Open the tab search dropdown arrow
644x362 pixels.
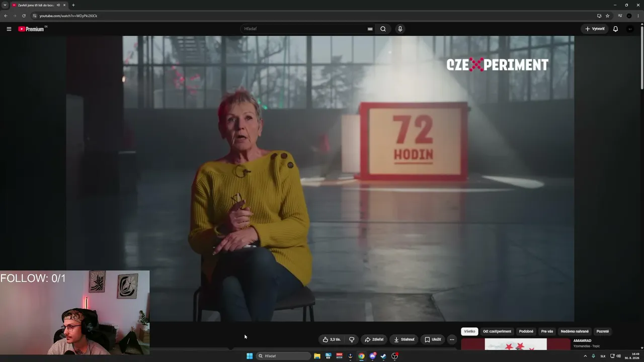pos(5,5)
